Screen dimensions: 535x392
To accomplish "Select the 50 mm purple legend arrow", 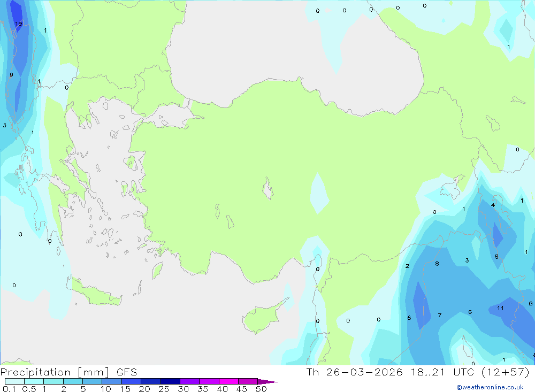I will click(267, 381).
